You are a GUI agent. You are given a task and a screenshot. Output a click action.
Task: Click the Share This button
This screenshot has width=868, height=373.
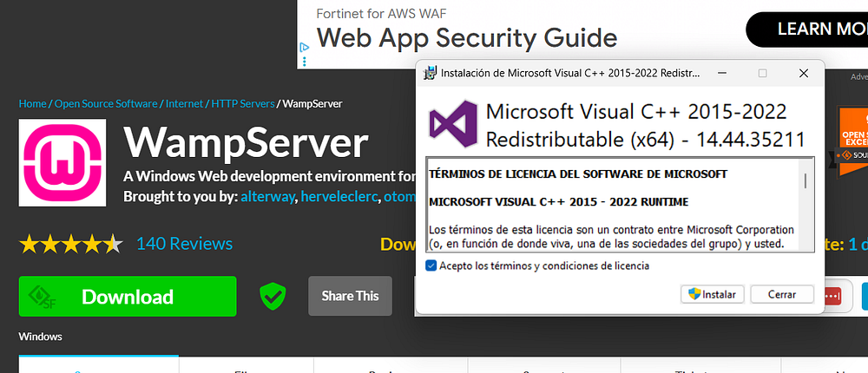point(351,296)
